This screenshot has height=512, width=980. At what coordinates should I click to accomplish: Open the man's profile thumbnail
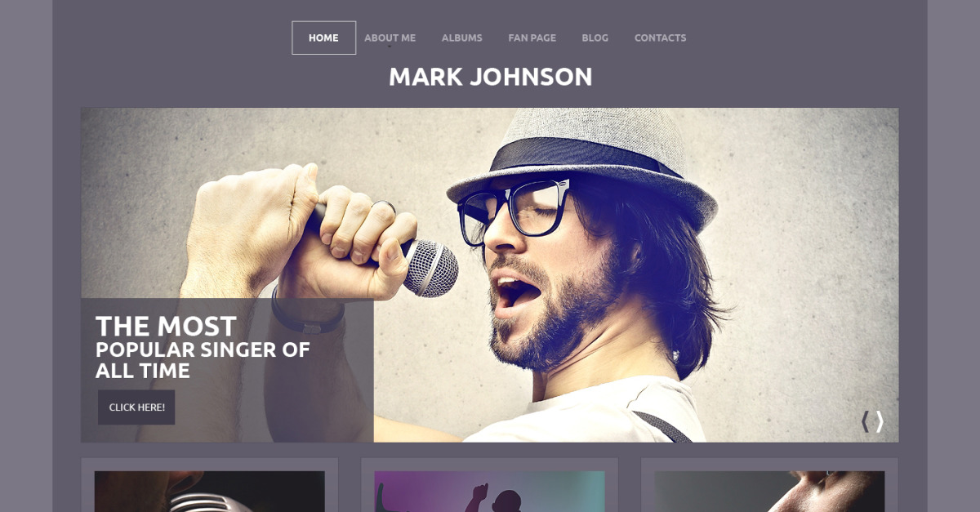pos(769,491)
